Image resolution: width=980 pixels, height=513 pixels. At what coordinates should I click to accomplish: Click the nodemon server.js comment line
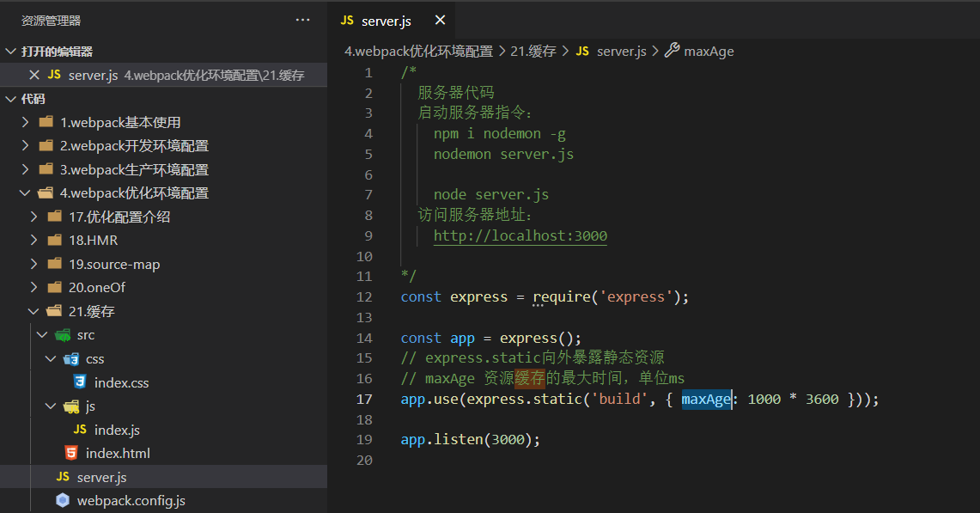tap(504, 155)
